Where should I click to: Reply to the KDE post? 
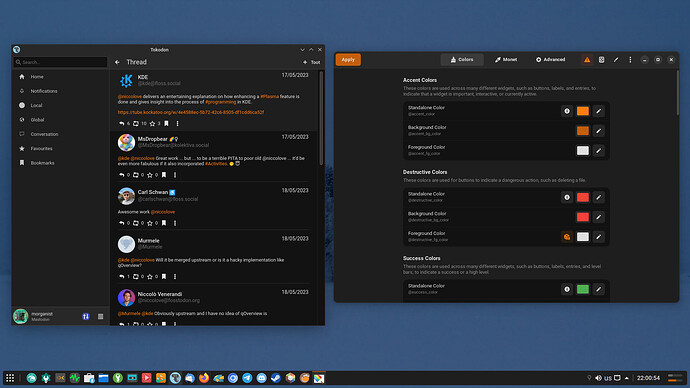pyautogui.click(x=122, y=124)
